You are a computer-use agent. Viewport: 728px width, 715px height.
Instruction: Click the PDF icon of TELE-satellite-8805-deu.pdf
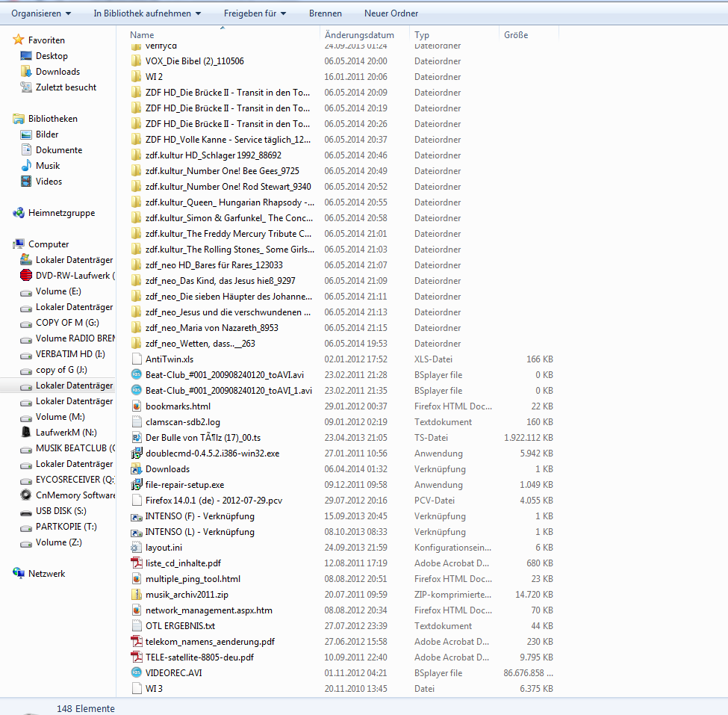tap(137, 657)
